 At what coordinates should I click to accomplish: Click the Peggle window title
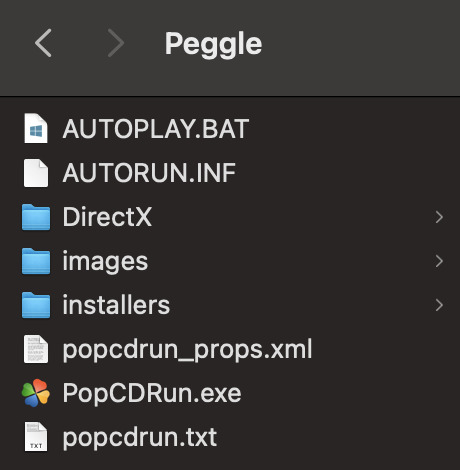tap(213, 44)
